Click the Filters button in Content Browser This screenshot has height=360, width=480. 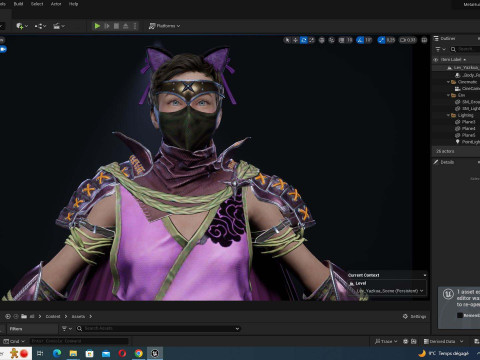point(32,329)
